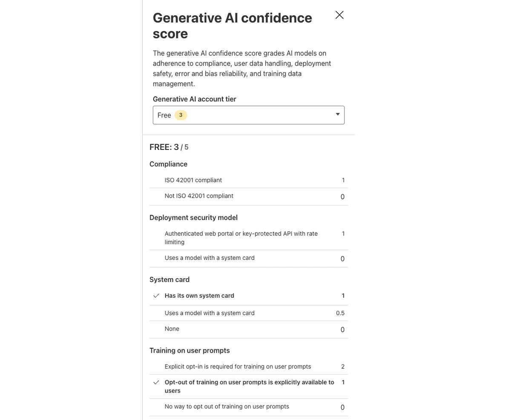Screen dimensions: 511x420
Task: Select No way to opt out of training row
Action: click(x=249, y=407)
